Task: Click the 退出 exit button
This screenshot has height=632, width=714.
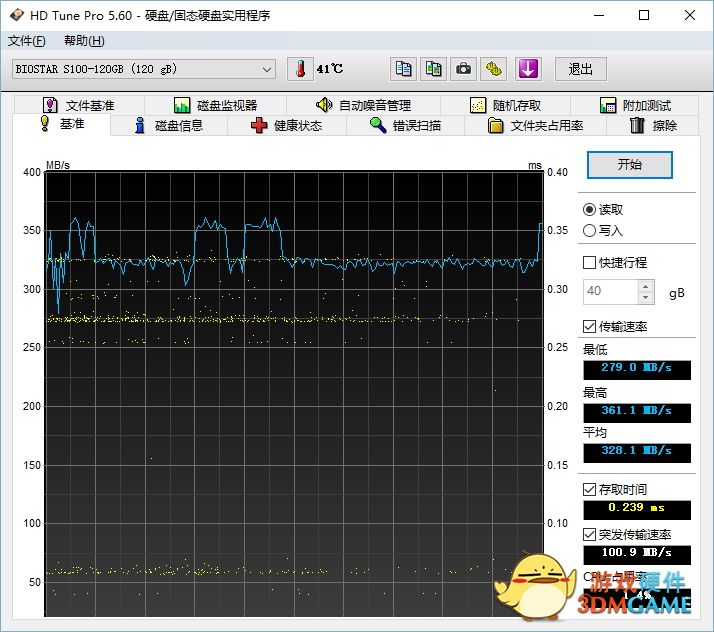Action: click(x=581, y=69)
